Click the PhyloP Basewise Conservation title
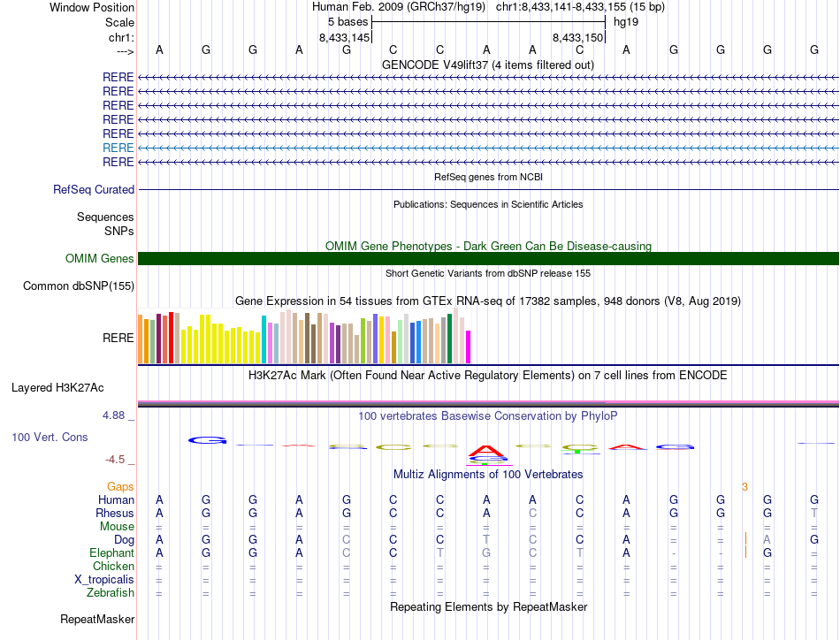Screen dimensions: 840x640 488,415
